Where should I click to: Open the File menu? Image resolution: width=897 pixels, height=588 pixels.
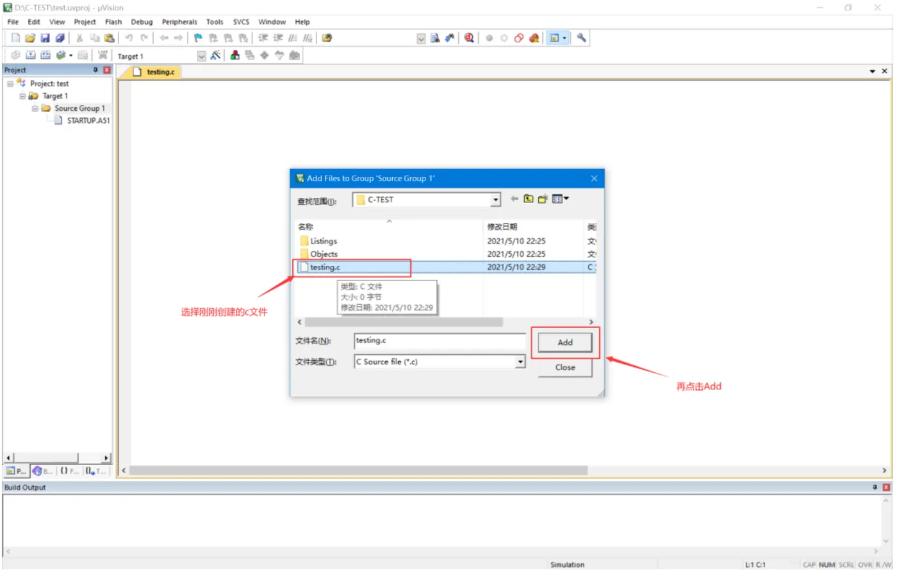click(13, 22)
